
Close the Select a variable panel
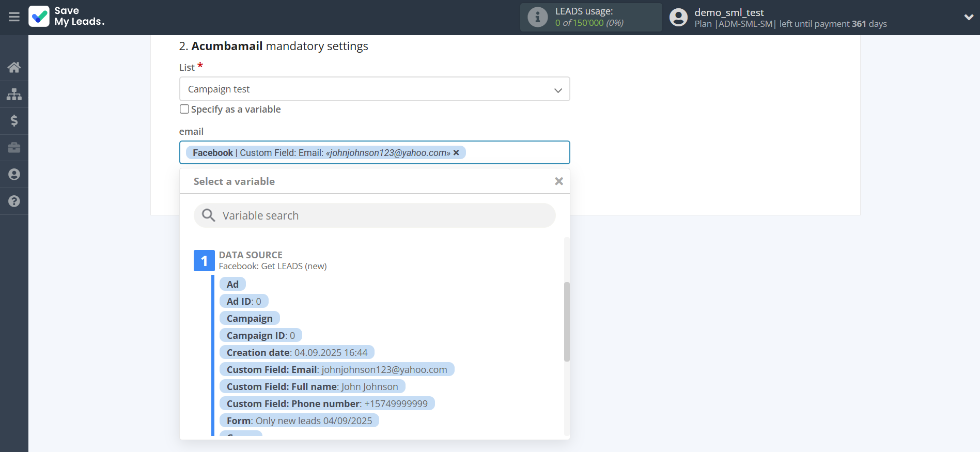click(x=558, y=181)
